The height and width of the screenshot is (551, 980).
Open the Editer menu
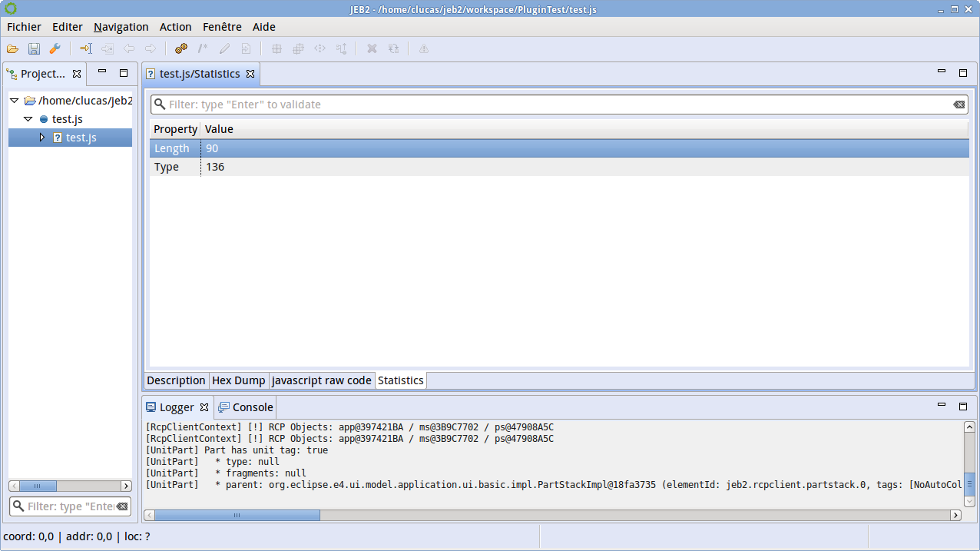[x=68, y=27]
